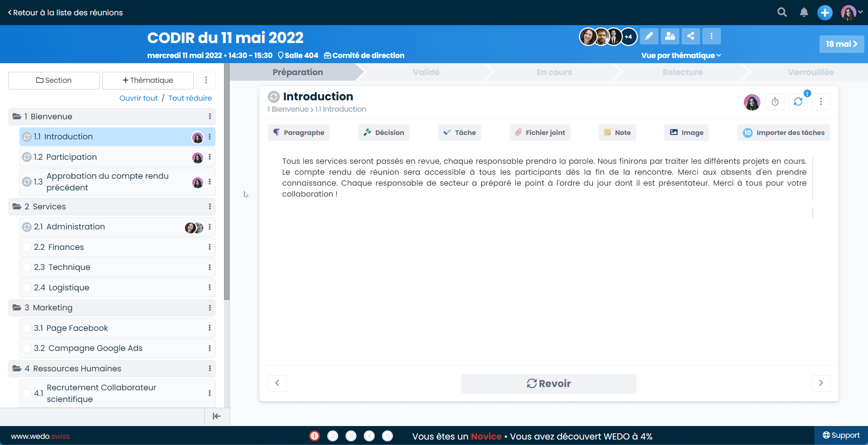Toggle status circle of 2.2 Finances
The image size is (868, 445).
(x=27, y=247)
